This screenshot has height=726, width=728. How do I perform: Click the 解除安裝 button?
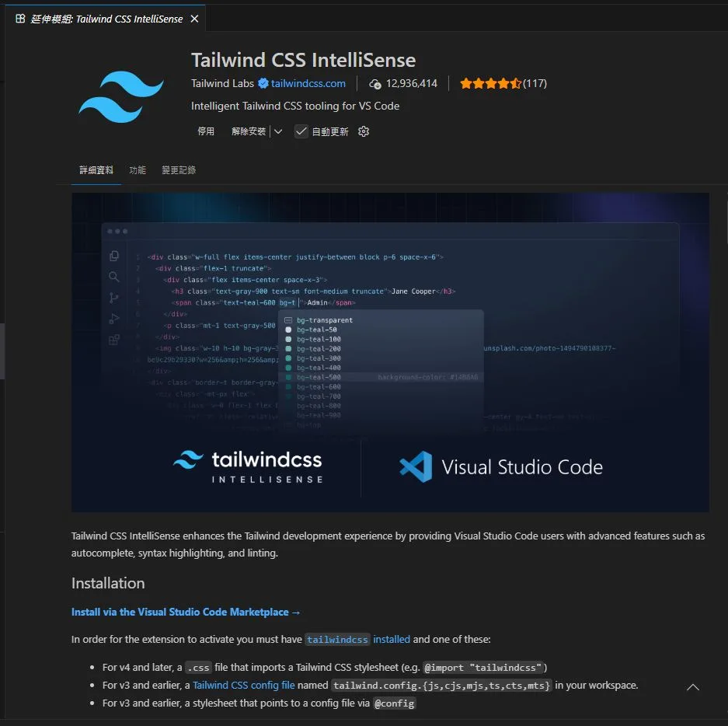248,131
